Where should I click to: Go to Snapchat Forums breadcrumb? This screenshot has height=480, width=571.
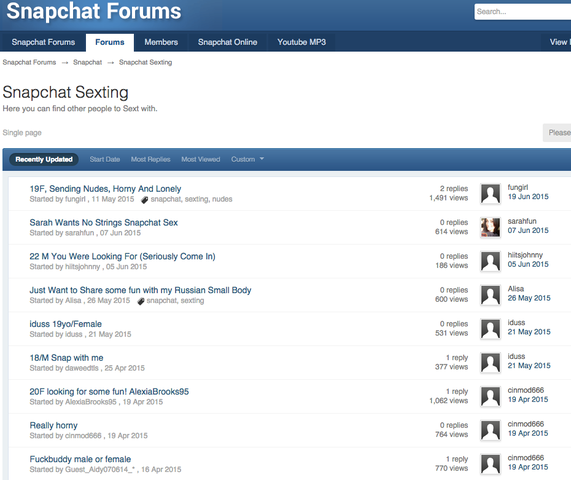pyautogui.click(x=29, y=62)
